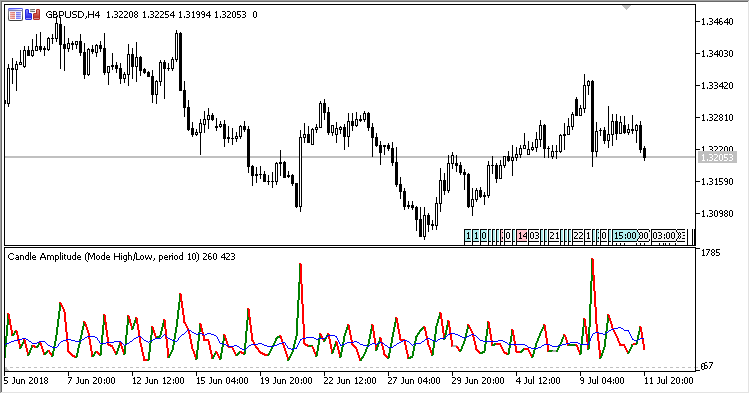Click the 1.34640 price scale label
Image resolution: width=750 pixels, height=394 pixels.
[717, 22]
